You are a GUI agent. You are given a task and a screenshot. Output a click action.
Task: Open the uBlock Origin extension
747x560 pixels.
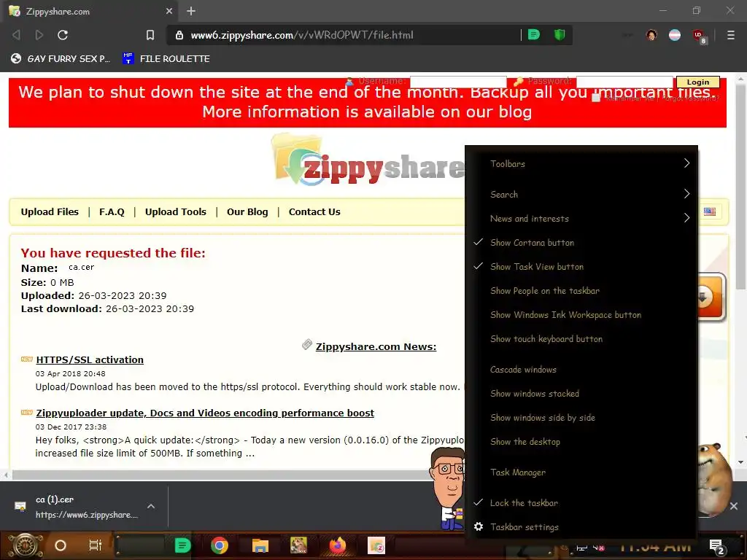coord(699,36)
